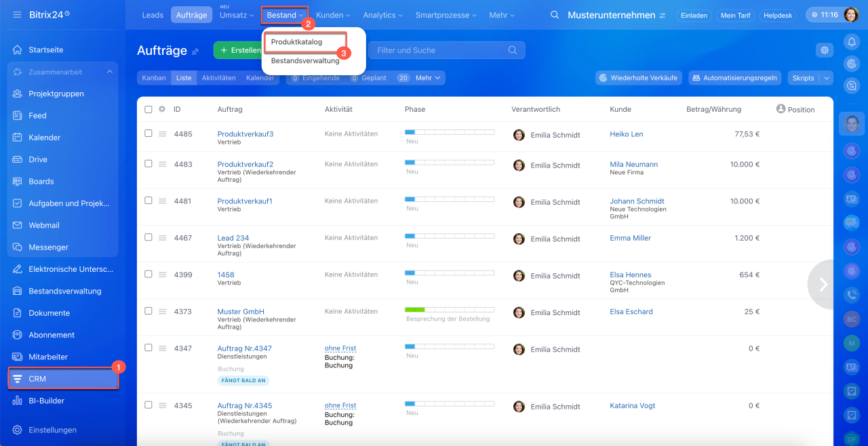The image size is (868, 446).
Task: Click the phase progress bar of Muster GmbH
Action: 449,310
